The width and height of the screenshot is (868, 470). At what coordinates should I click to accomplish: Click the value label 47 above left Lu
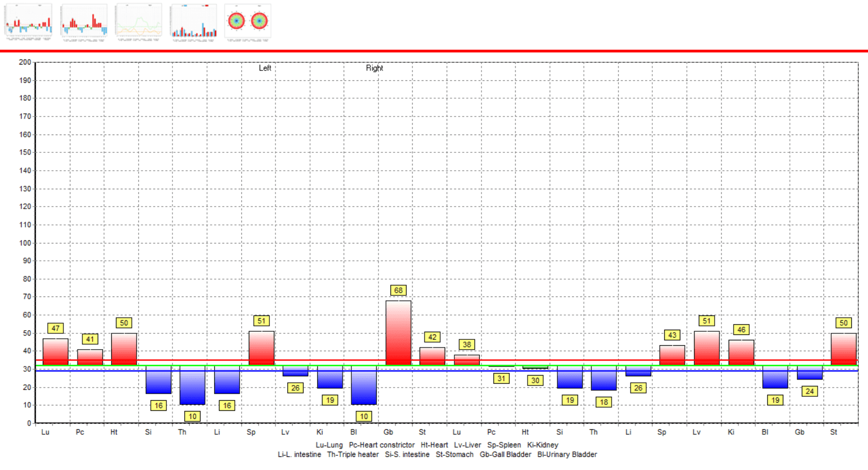coord(55,329)
